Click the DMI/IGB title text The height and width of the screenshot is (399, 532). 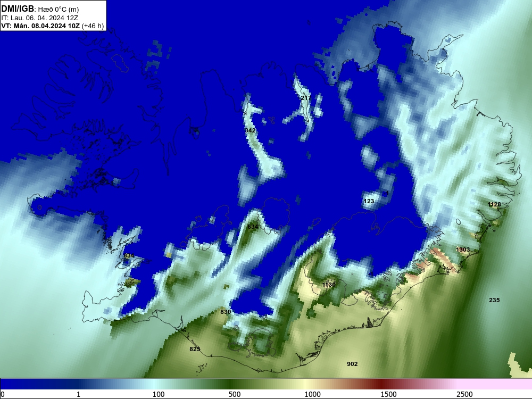pos(18,9)
